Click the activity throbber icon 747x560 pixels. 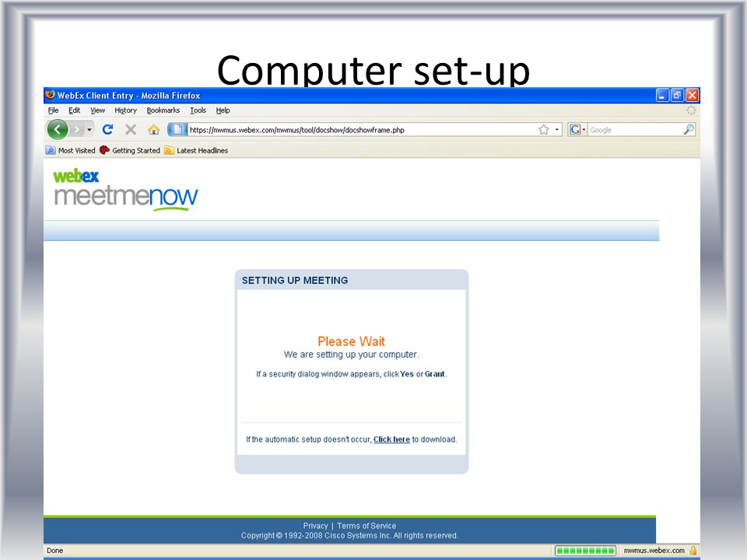[691, 110]
